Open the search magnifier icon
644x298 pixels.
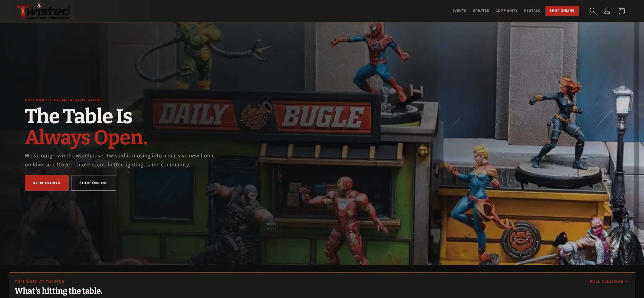pos(592,11)
